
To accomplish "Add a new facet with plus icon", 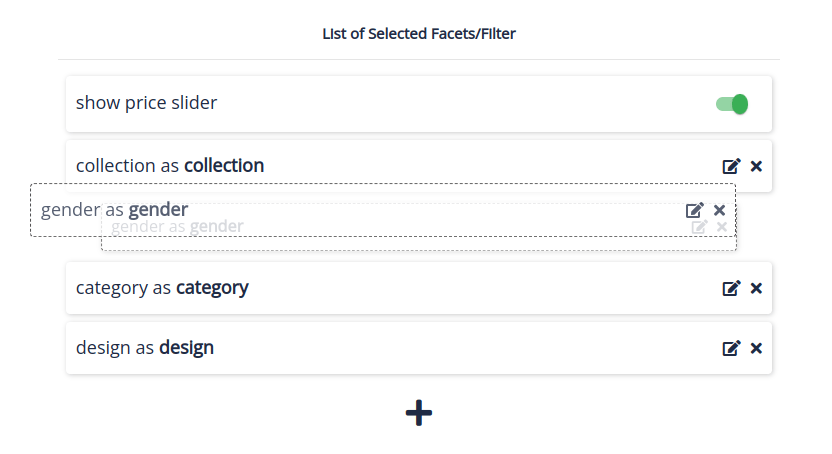I will (x=418, y=412).
